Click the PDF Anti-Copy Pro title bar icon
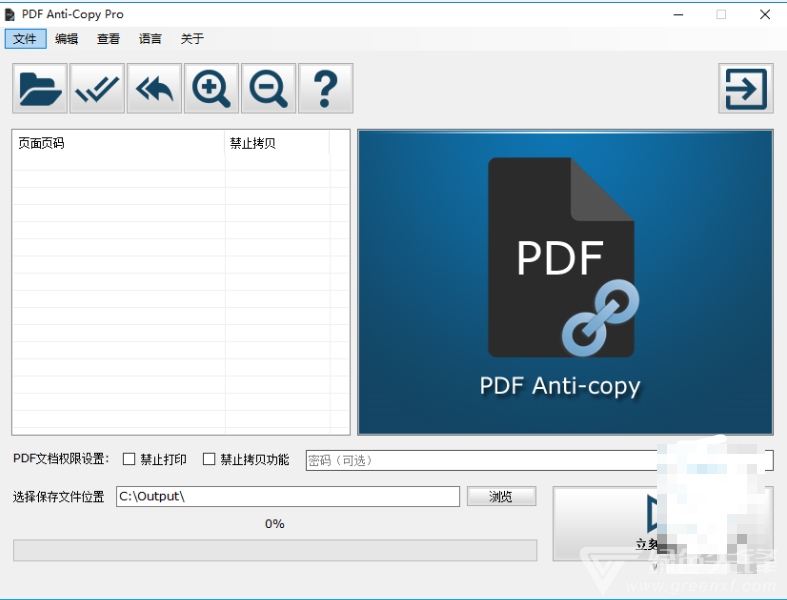This screenshot has height=600, width=787. (x=10, y=15)
